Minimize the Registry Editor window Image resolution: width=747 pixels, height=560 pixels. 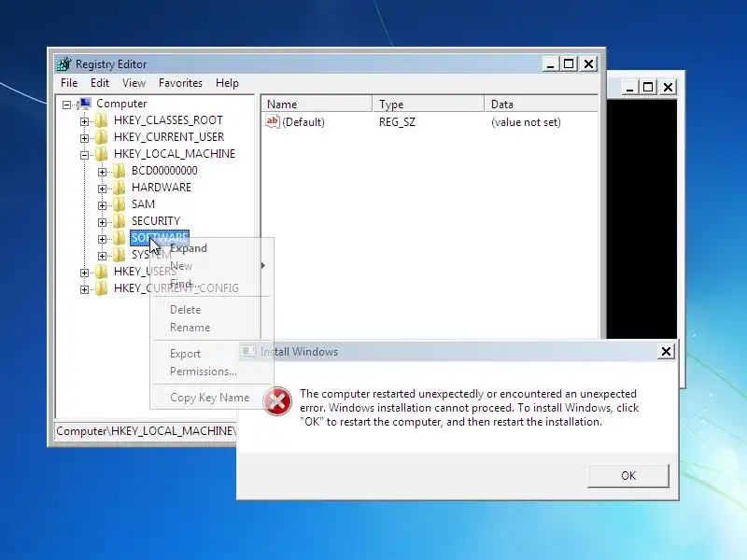pyautogui.click(x=550, y=63)
